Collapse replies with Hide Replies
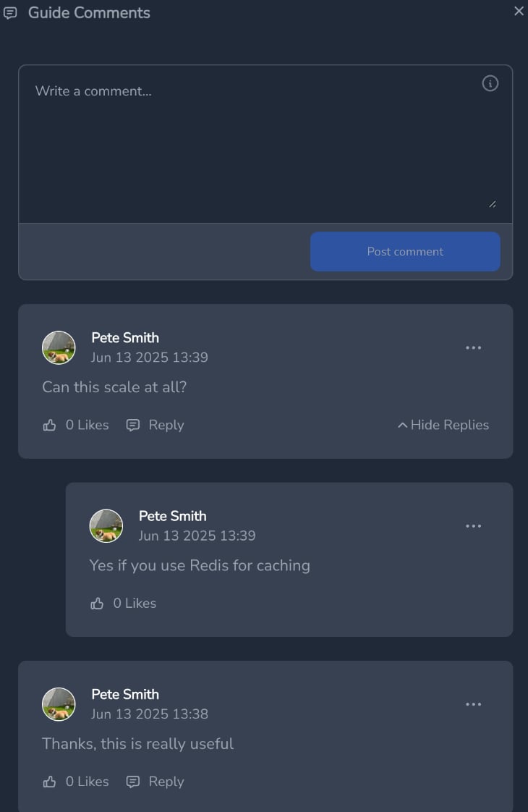 tap(443, 425)
